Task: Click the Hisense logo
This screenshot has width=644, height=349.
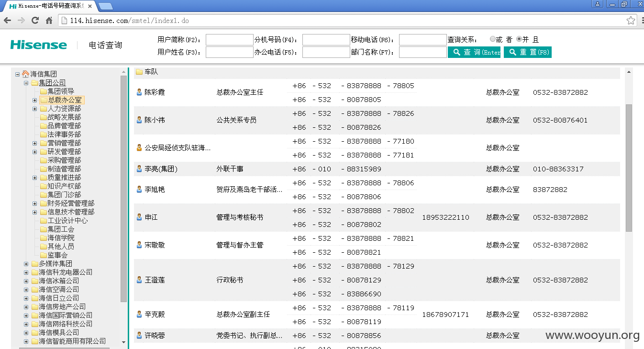Action: pos(38,45)
